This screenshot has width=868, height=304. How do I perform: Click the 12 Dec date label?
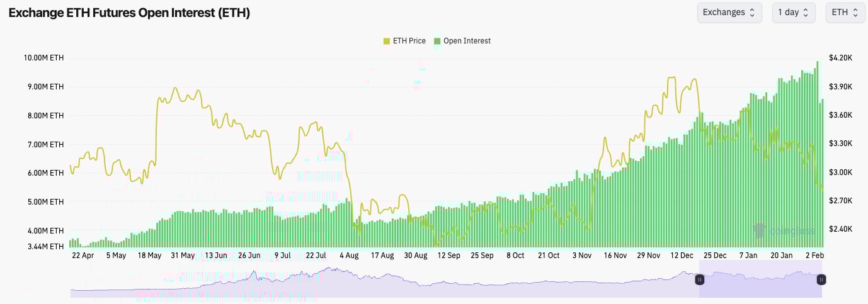(x=682, y=256)
